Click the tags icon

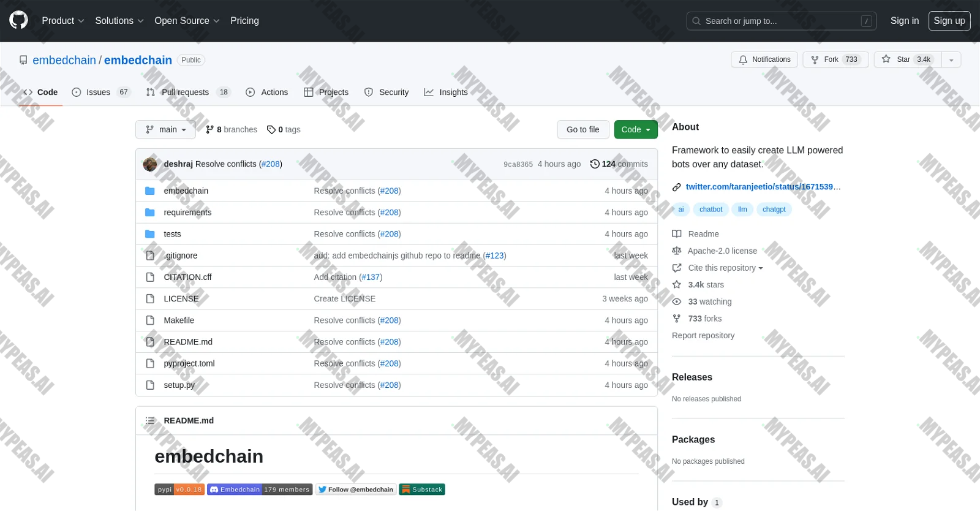pos(271,129)
